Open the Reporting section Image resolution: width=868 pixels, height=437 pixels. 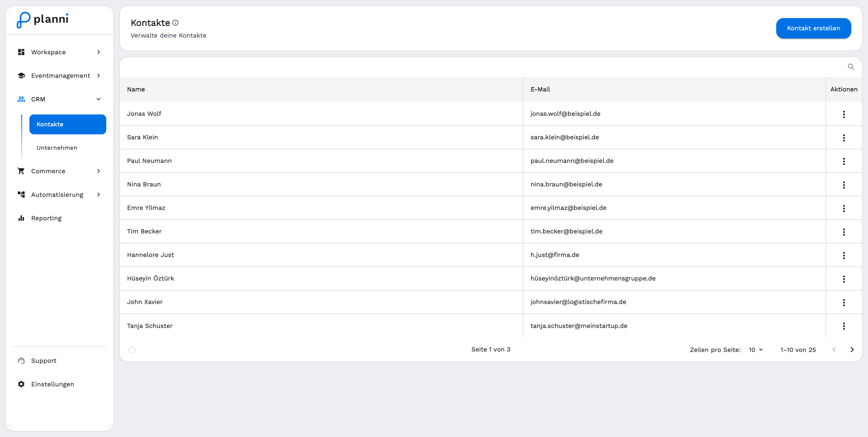tap(59, 218)
